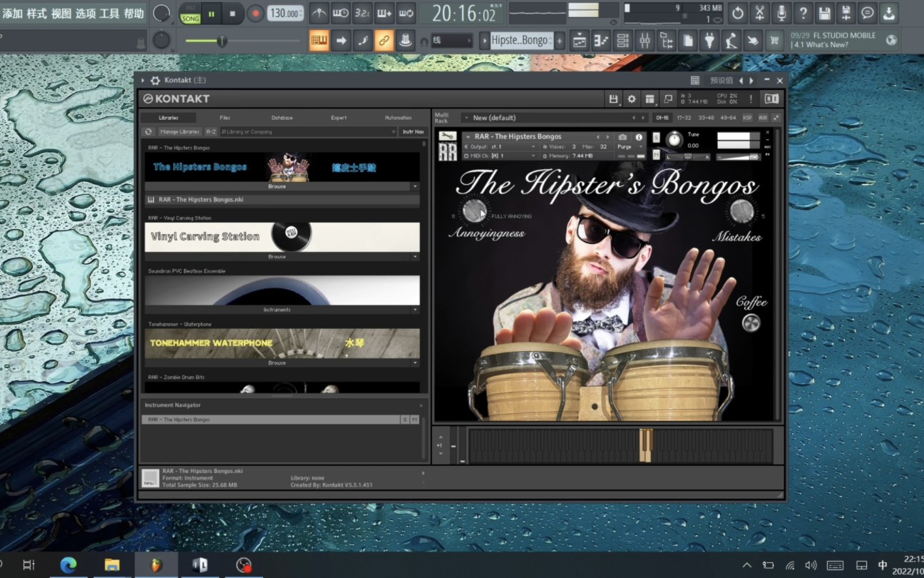Open the 样式 menu

pyautogui.click(x=36, y=14)
